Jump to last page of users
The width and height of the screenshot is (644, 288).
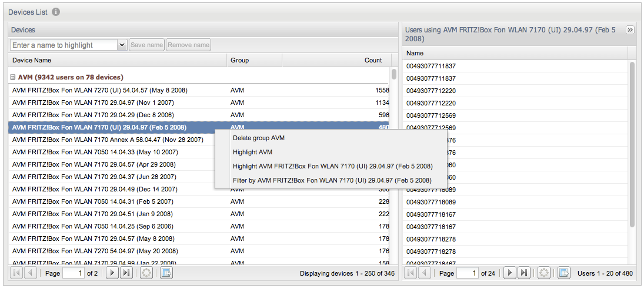tap(523, 273)
